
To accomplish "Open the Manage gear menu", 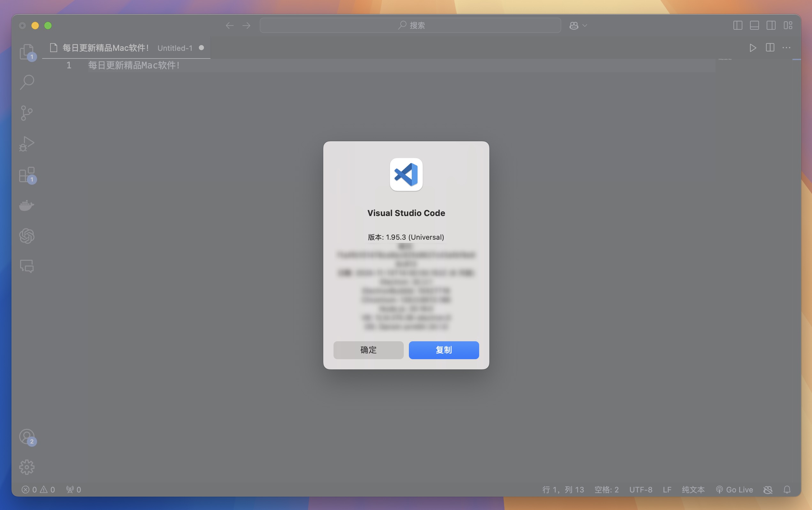I will coord(27,467).
